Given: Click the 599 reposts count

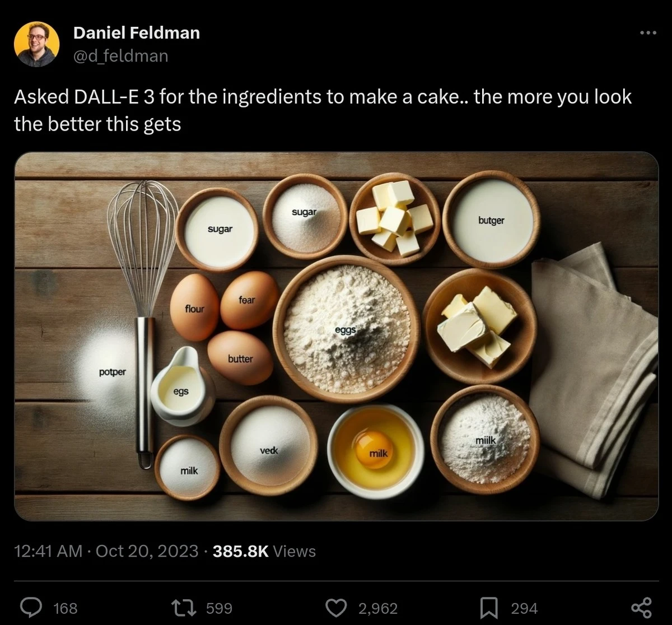Looking at the screenshot, I should coord(219,608).
